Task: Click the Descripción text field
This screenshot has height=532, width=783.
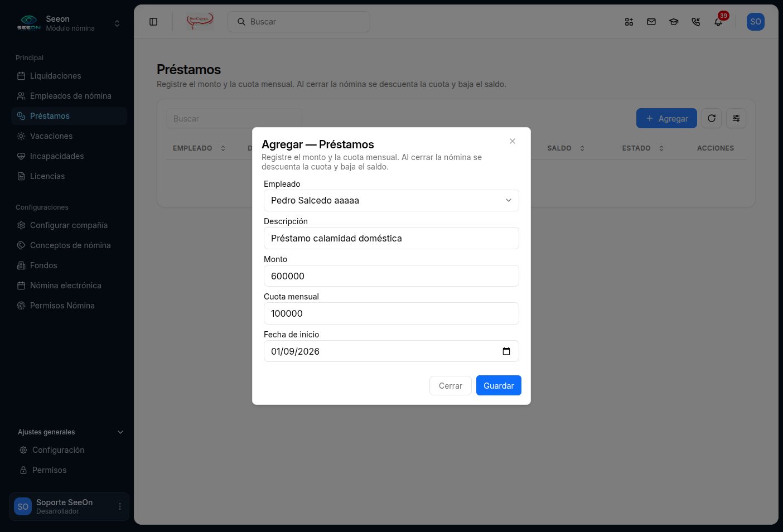Action: [391, 238]
